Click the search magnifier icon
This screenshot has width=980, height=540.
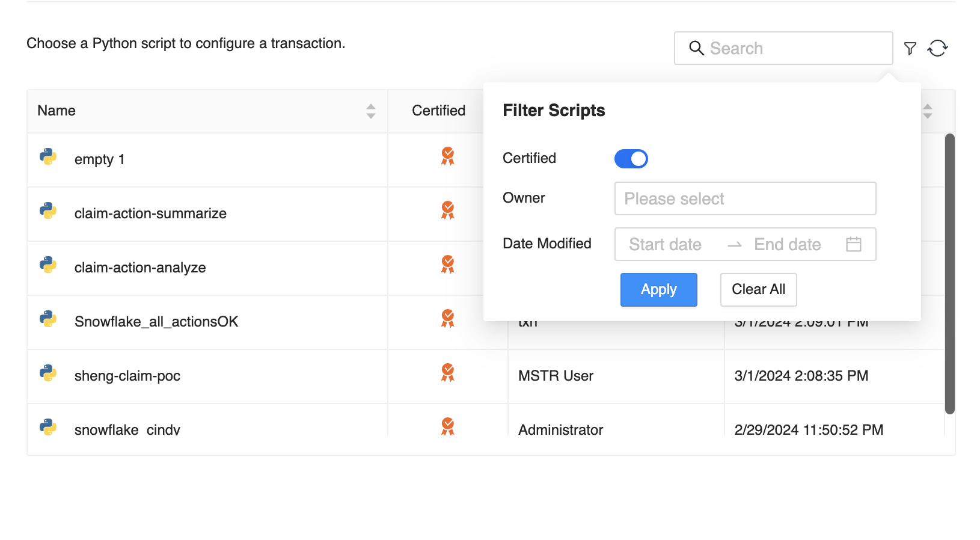[696, 48]
